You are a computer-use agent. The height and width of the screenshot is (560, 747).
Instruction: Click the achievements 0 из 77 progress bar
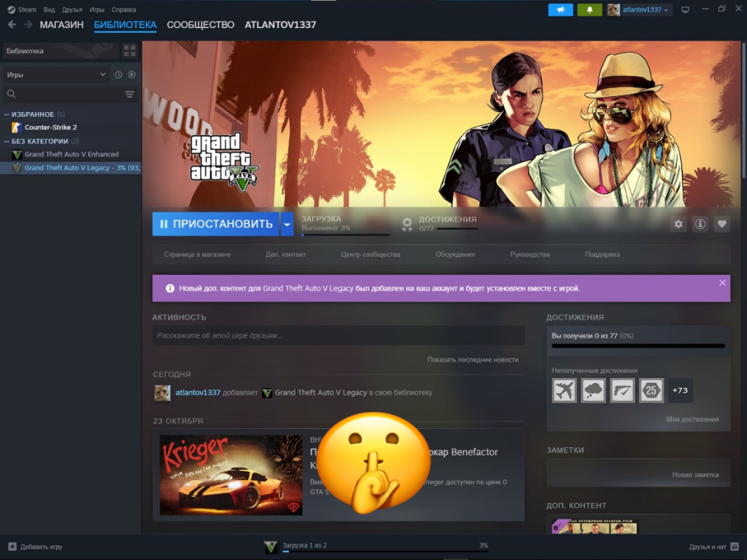(x=638, y=346)
